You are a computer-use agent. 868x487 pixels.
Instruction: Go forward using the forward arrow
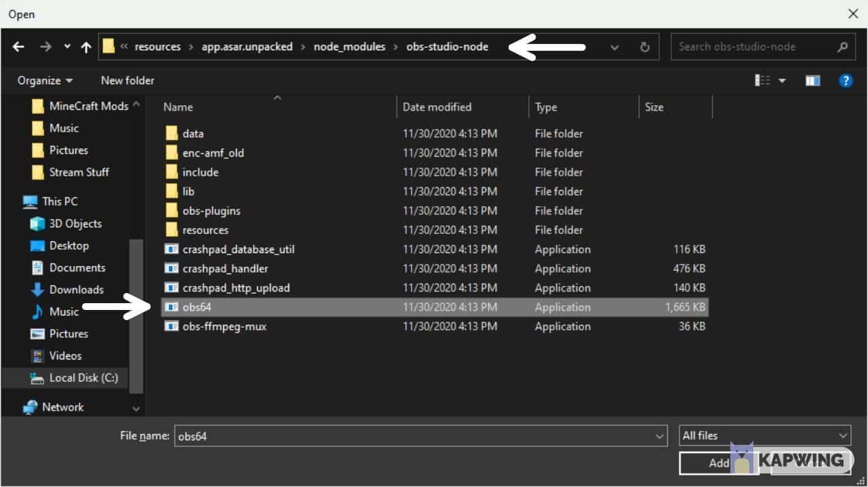click(45, 47)
